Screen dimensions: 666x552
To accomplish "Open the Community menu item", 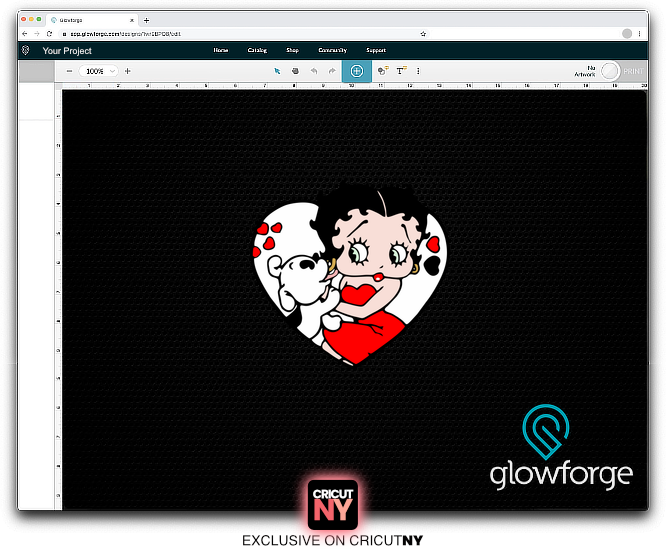I will click(x=333, y=50).
